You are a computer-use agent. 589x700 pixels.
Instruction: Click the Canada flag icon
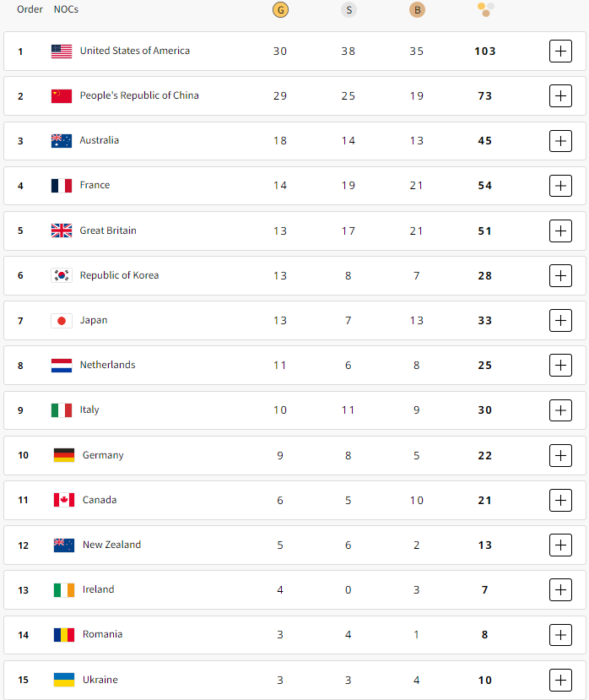(64, 500)
